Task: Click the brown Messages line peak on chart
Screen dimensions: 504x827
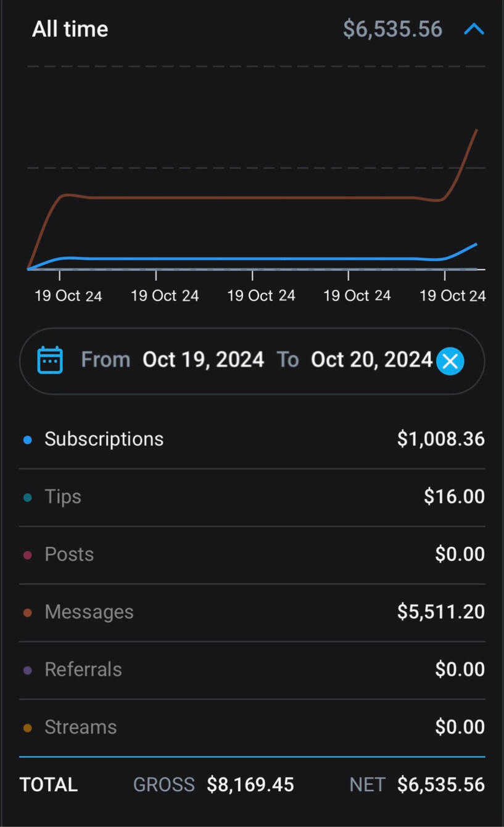Action: (476, 130)
